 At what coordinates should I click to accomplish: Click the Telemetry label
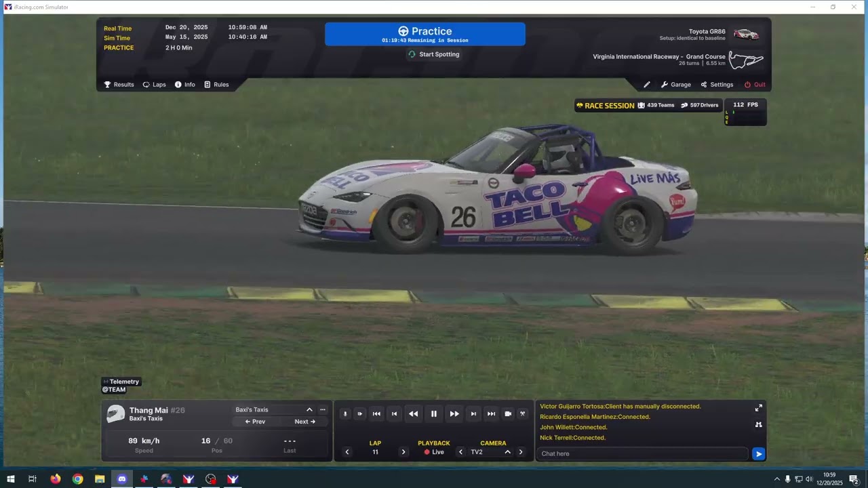point(121,382)
